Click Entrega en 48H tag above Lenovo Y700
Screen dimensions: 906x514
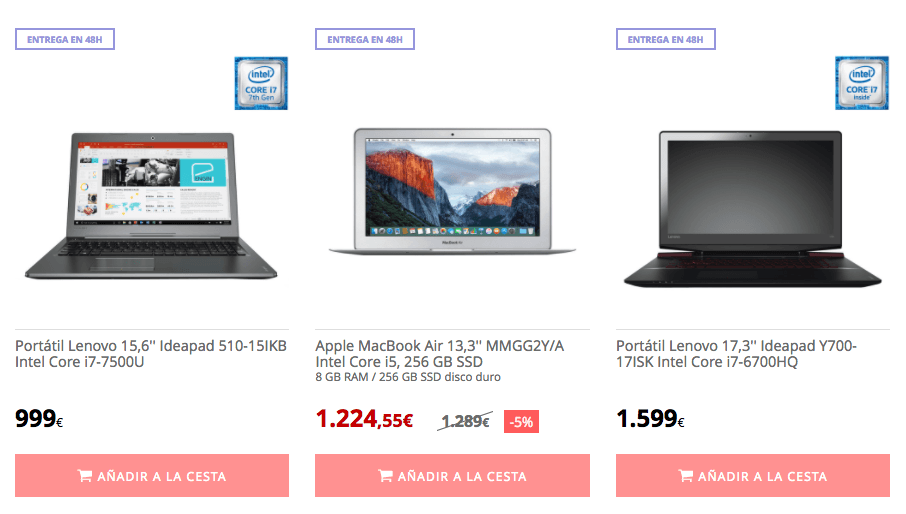[x=666, y=39]
